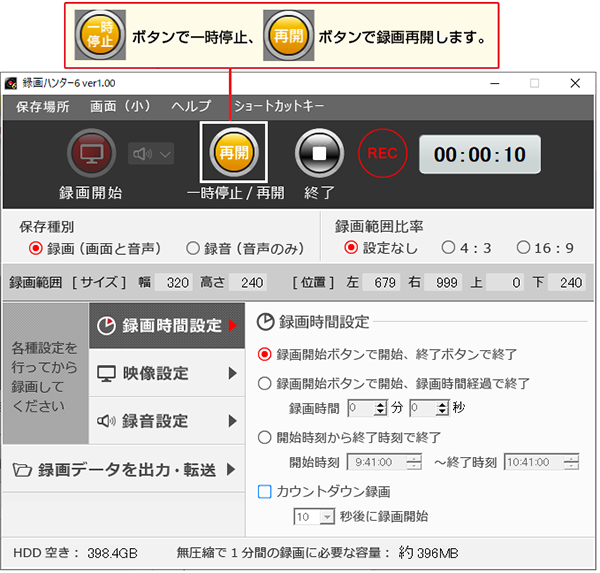The image size is (600, 573).
Task: Click the 秒 seconds spinner arrows
Action: pyautogui.click(x=442, y=408)
